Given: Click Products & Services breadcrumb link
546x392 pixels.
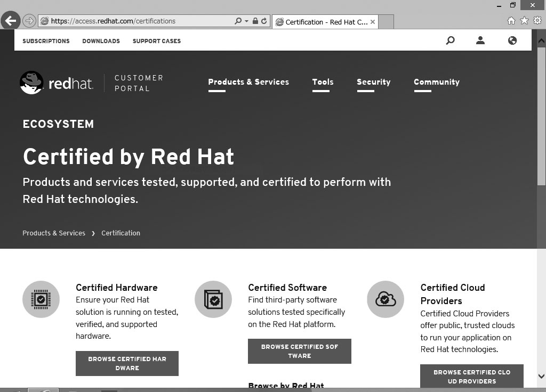Looking at the screenshot, I should click(54, 233).
